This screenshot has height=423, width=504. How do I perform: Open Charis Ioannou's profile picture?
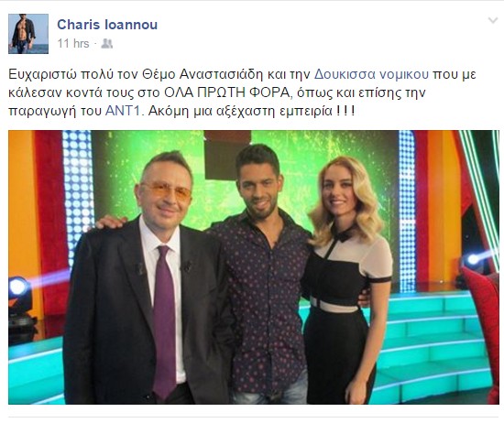tap(28, 34)
